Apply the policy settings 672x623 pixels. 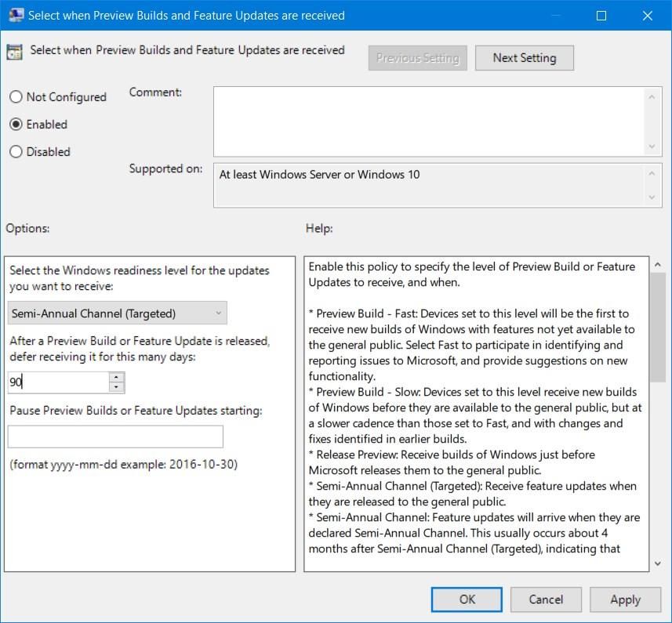pos(625,599)
